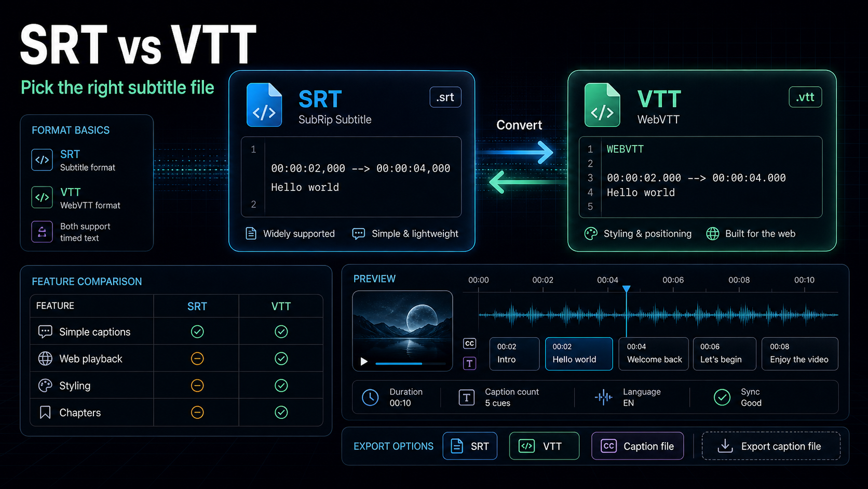Click the Chapters bookmark icon
The height and width of the screenshot is (489, 868).
coord(45,413)
